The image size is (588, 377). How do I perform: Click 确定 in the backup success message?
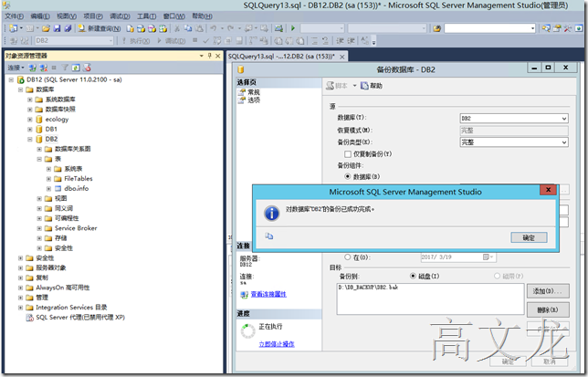click(529, 237)
